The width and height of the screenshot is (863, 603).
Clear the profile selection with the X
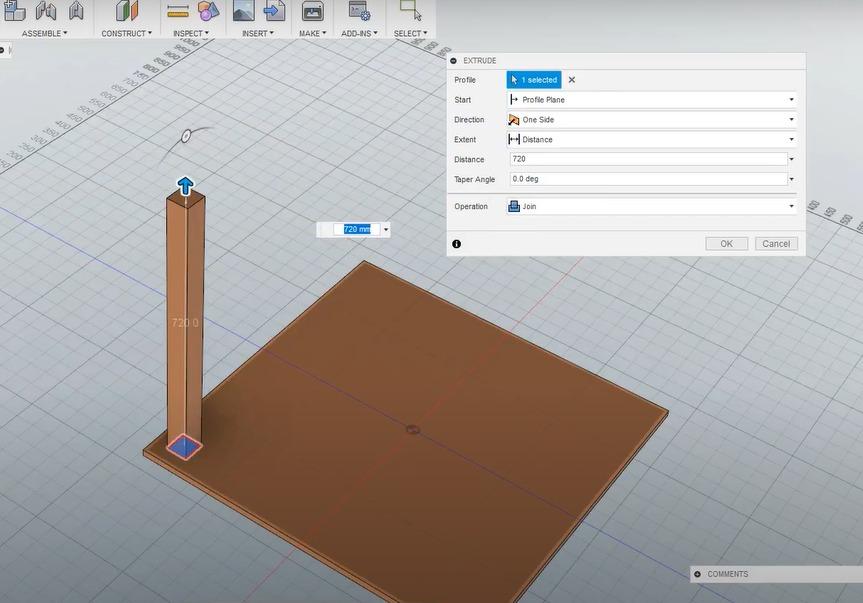572,80
